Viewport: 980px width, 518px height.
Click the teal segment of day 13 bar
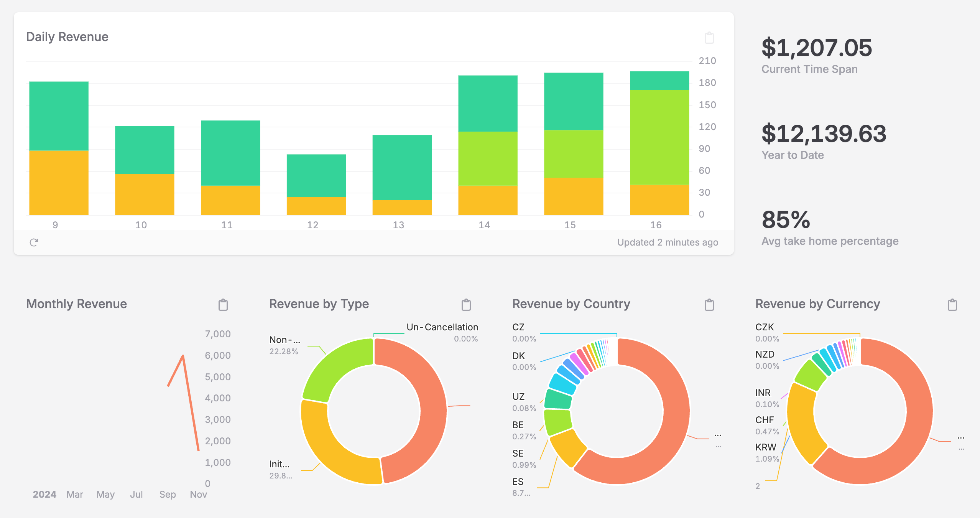[x=402, y=167]
